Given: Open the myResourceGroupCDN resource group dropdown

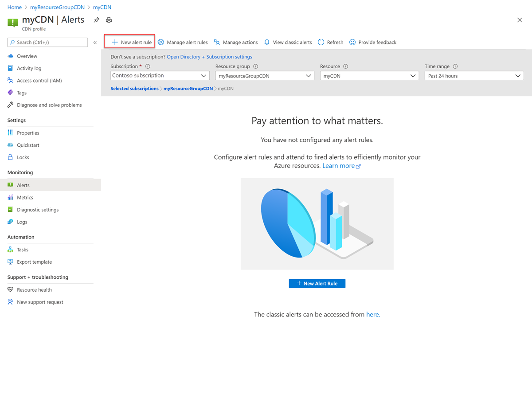Looking at the screenshot, I should point(265,76).
